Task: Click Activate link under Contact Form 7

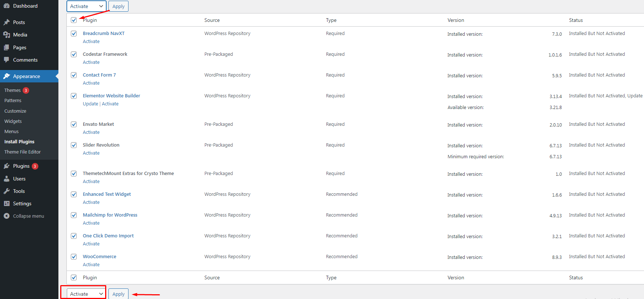Action: (x=91, y=83)
